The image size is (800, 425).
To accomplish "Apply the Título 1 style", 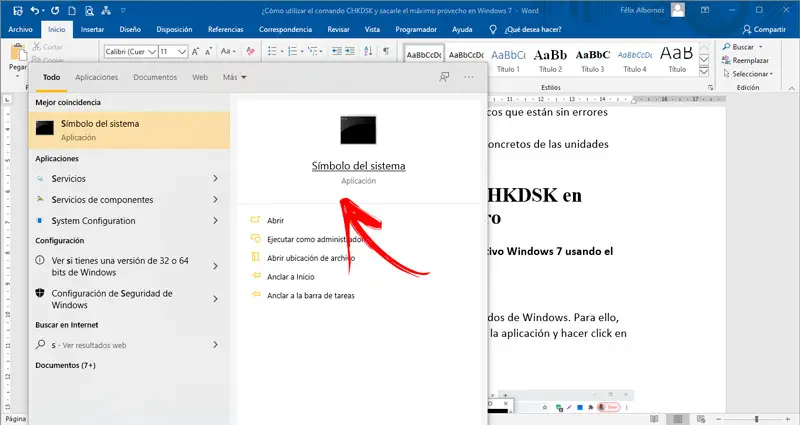I will click(508, 60).
